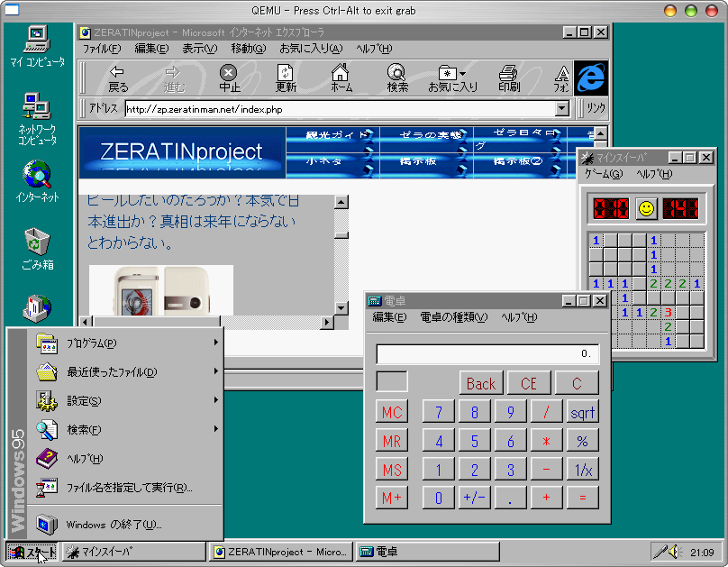Open Help (ヘルプ) in Start menu
The image size is (728, 567).
[x=125, y=458]
